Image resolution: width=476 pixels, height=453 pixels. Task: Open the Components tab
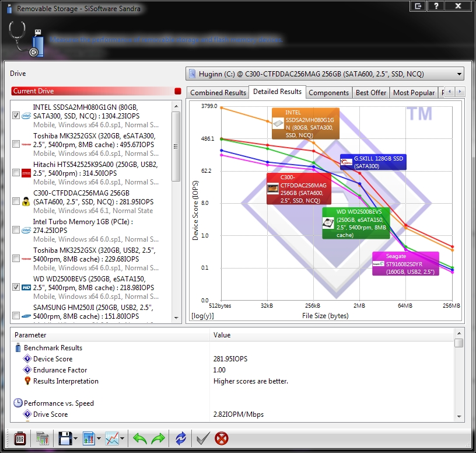[329, 93]
